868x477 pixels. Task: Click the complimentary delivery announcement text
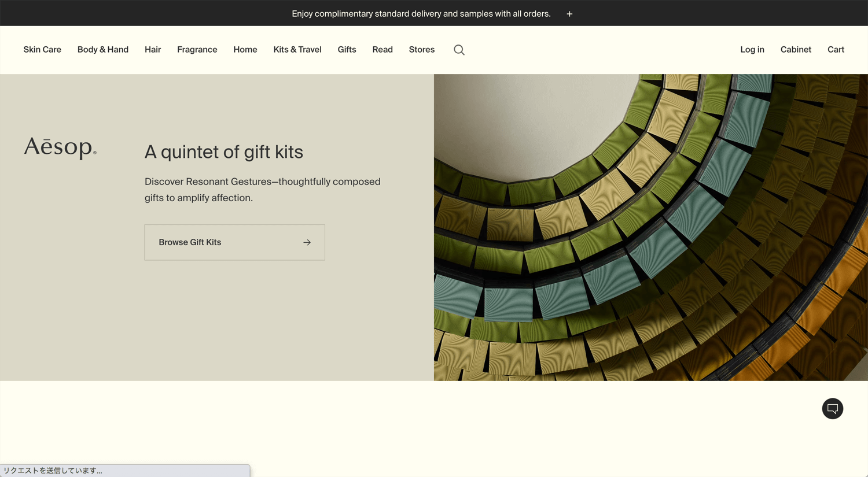coord(421,14)
